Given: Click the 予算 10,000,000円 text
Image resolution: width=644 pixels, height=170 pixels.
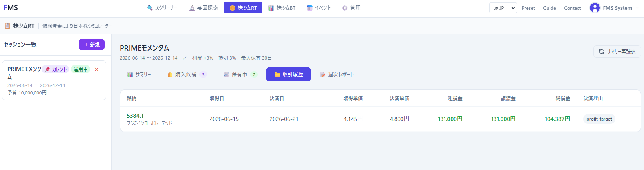Looking at the screenshot, I should pos(27,93).
